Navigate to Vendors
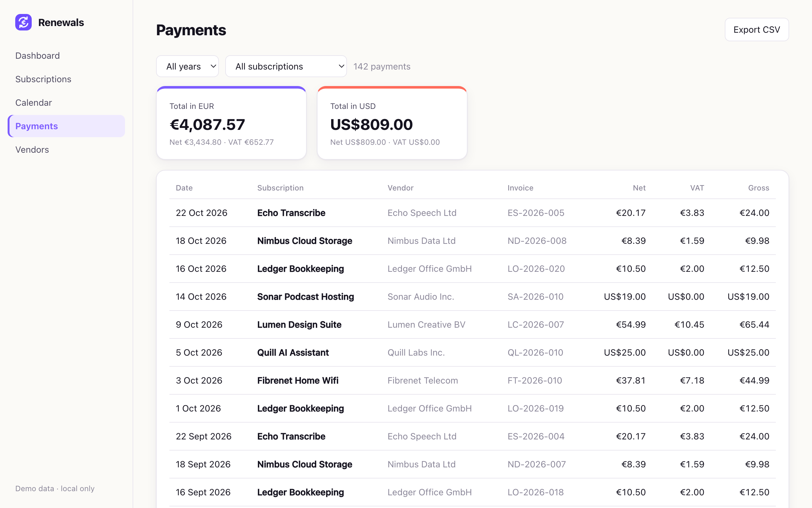Image resolution: width=812 pixels, height=508 pixels. pos(32,150)
